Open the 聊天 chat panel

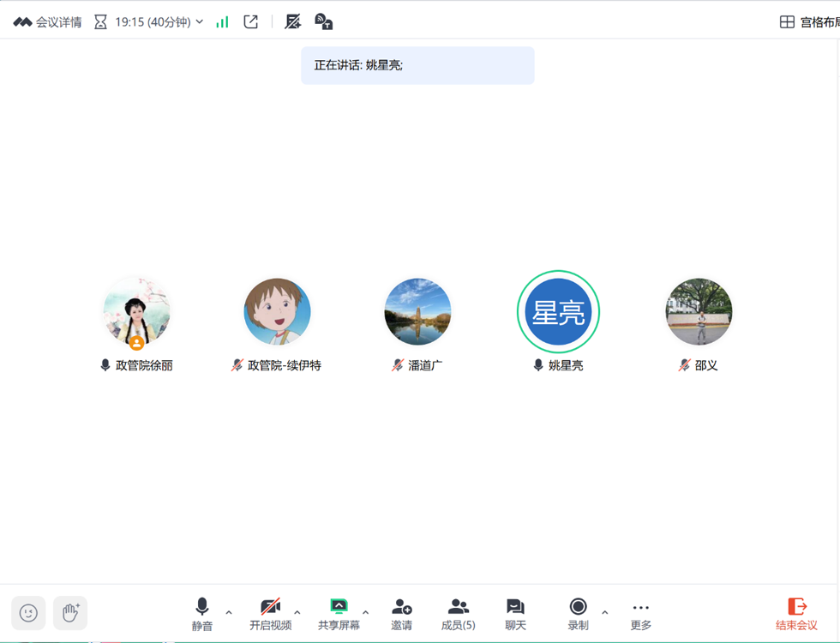pyautogui.click(x=515, y=614)
